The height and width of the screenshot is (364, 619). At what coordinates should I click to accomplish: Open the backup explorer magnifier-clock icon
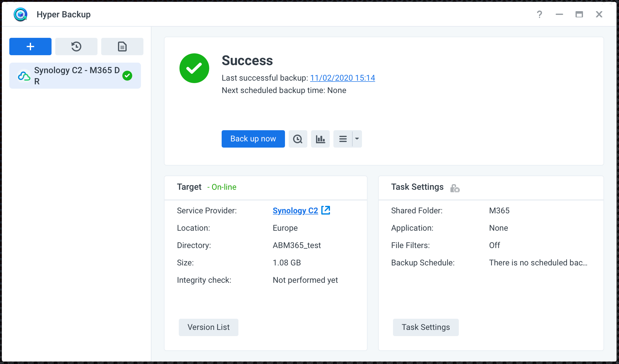(298, 139)
